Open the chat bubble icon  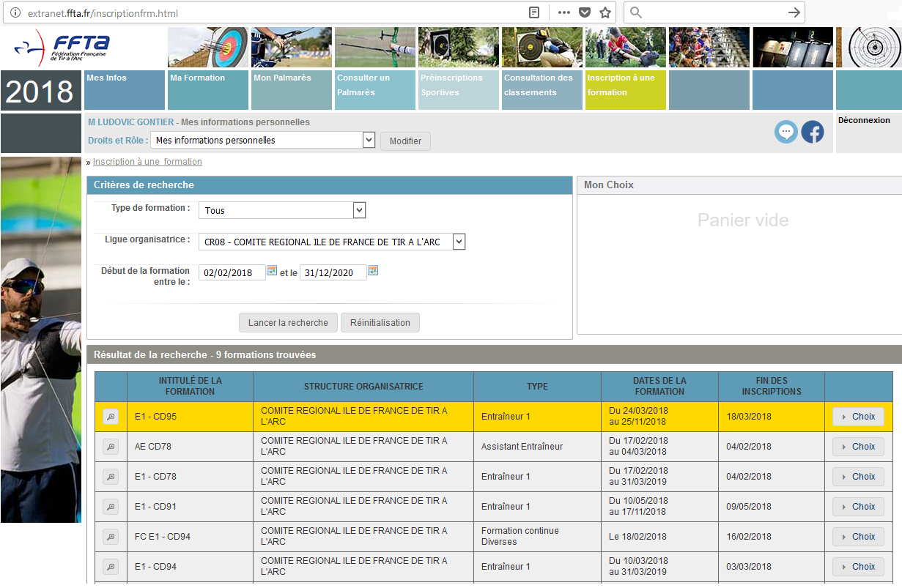[x=786, y=132]
